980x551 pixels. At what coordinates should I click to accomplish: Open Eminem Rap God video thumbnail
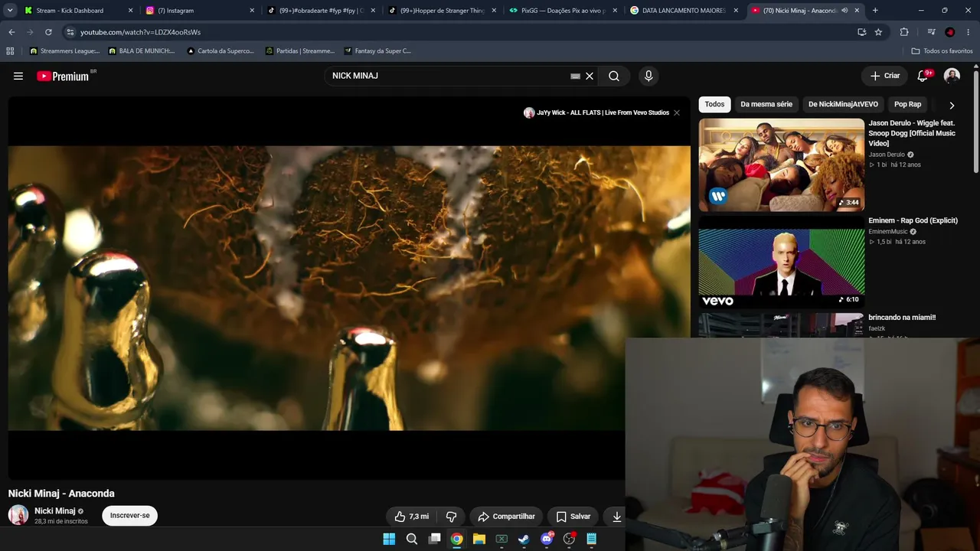point(781,262)
